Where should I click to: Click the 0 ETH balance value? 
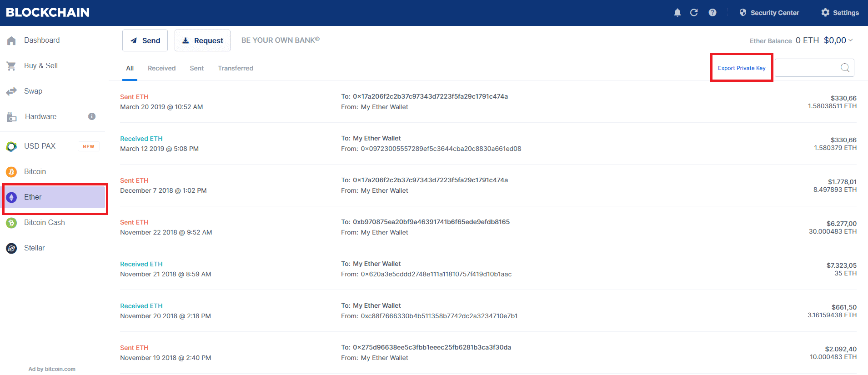(807, 40)
